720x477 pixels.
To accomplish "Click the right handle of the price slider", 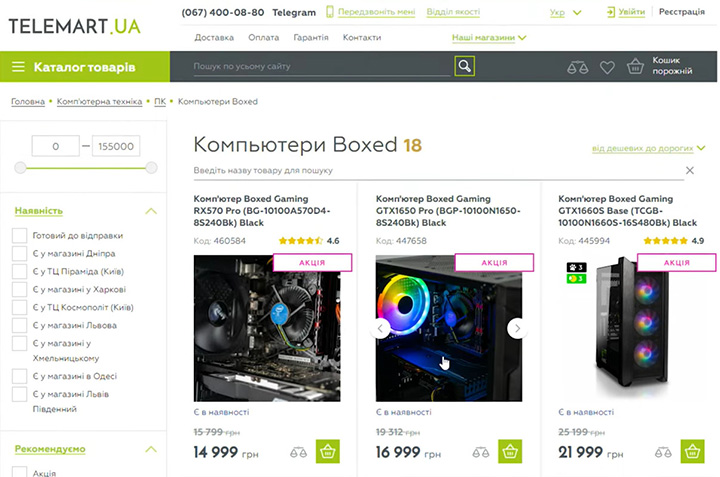I will [x=152, y=168].
